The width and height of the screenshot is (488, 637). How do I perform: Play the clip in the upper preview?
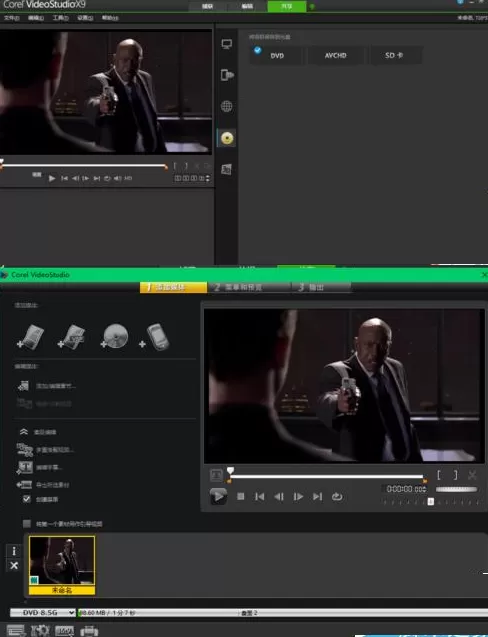tap(52, 178)
